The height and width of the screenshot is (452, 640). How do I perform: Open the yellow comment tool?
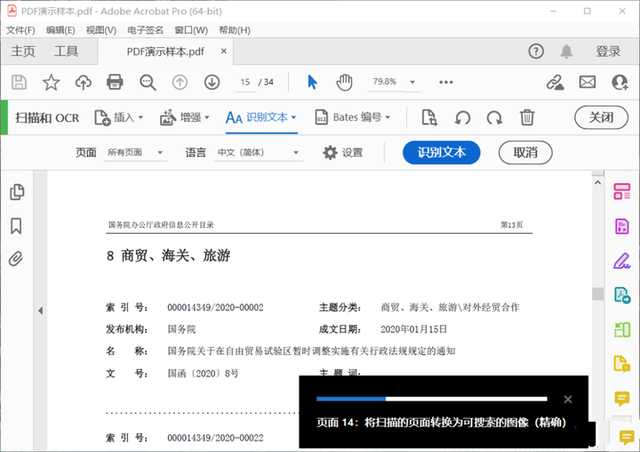pyautogui.click(x=622, y=398)
